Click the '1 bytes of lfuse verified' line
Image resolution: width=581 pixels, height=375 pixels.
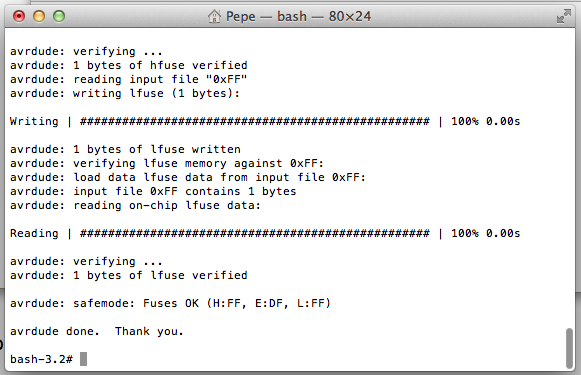(129, 275)
